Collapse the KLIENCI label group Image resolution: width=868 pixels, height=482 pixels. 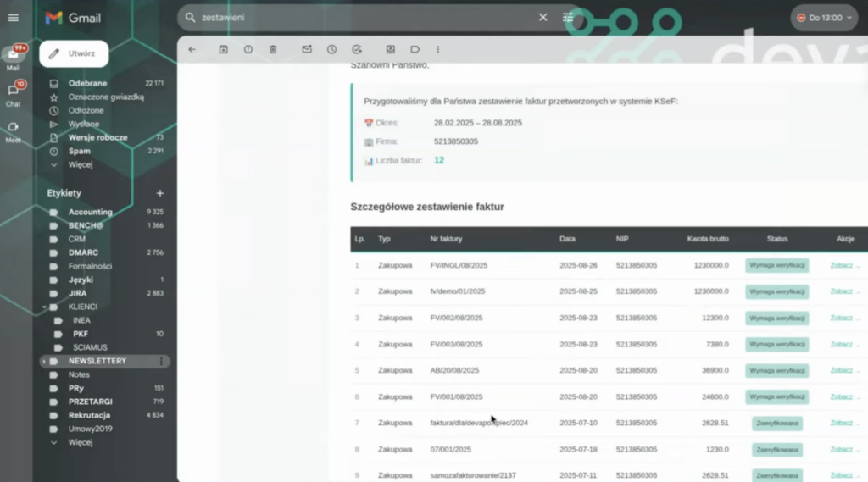44,307
